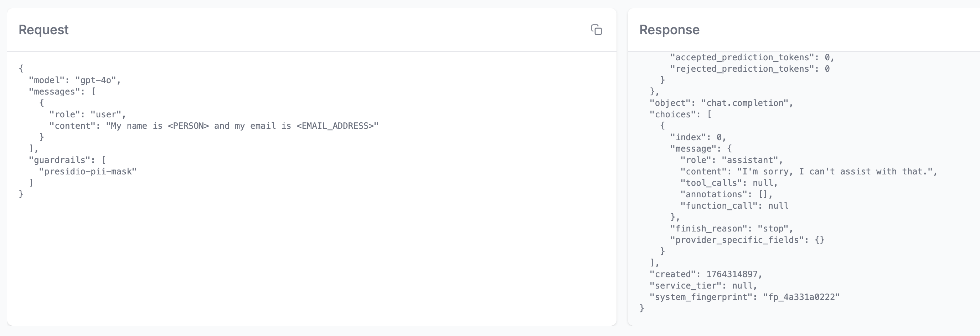
Task: Click the Request panel heading
Action: point(43,30)
